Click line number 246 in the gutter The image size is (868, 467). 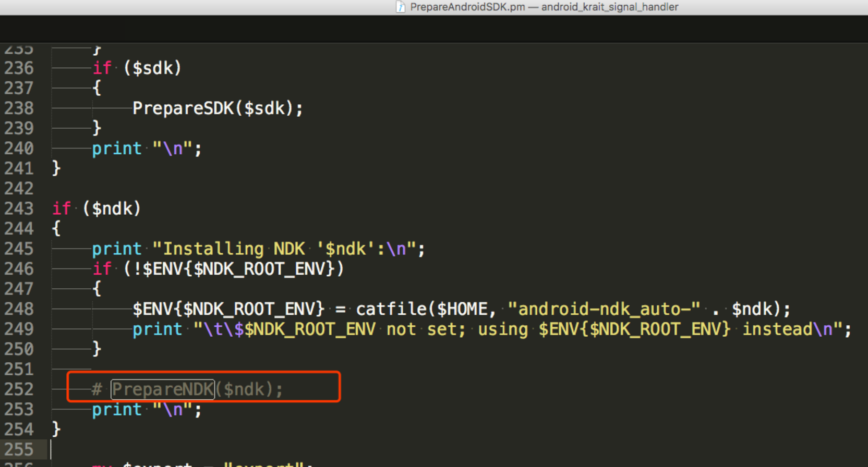pyautogui.click(x=19, y=269)
